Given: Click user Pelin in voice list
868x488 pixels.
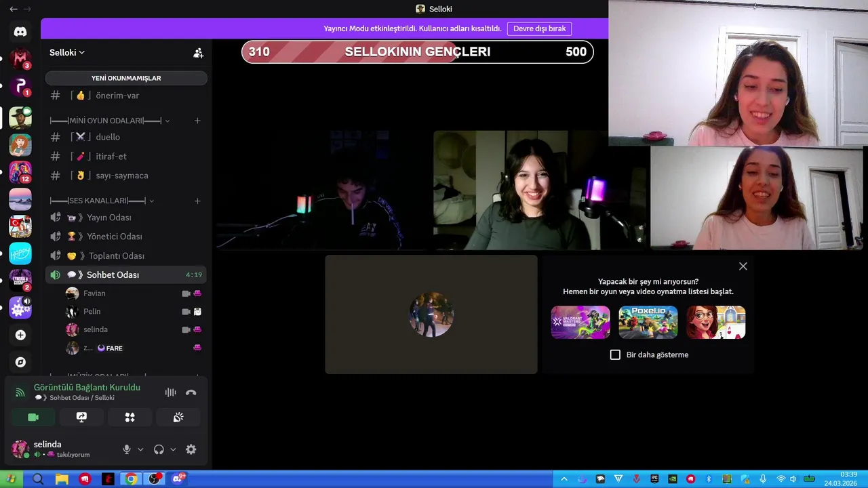Looking at the screenshot, I should [134, 312].
